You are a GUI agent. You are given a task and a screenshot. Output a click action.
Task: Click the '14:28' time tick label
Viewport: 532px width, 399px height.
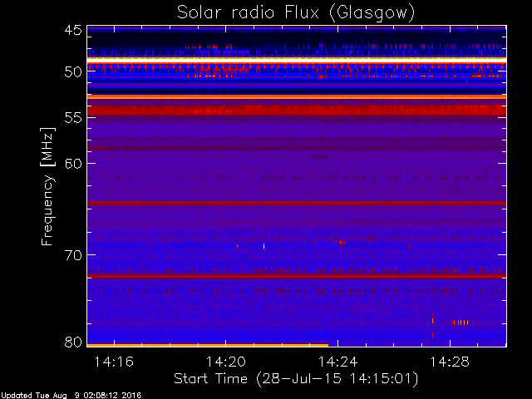[450, 362]
